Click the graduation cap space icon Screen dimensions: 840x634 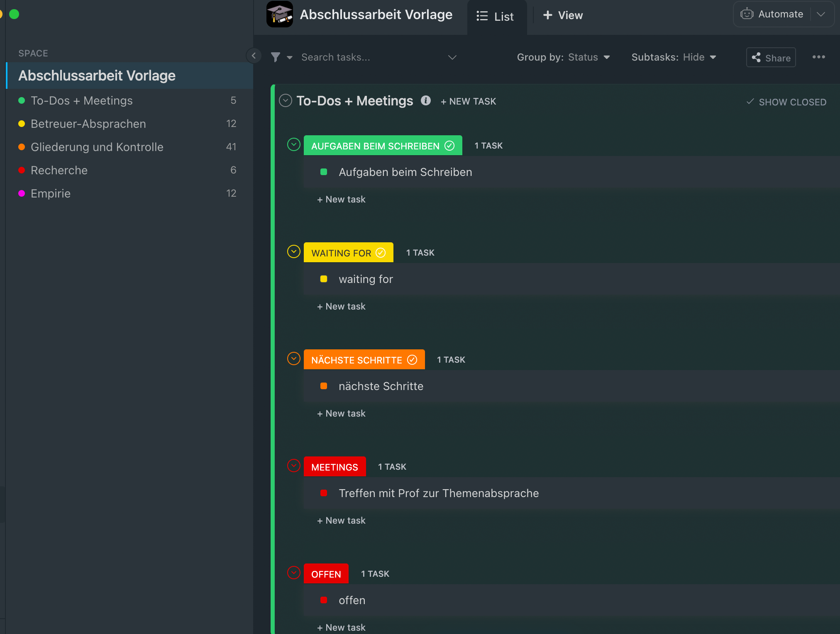point(279,15)
